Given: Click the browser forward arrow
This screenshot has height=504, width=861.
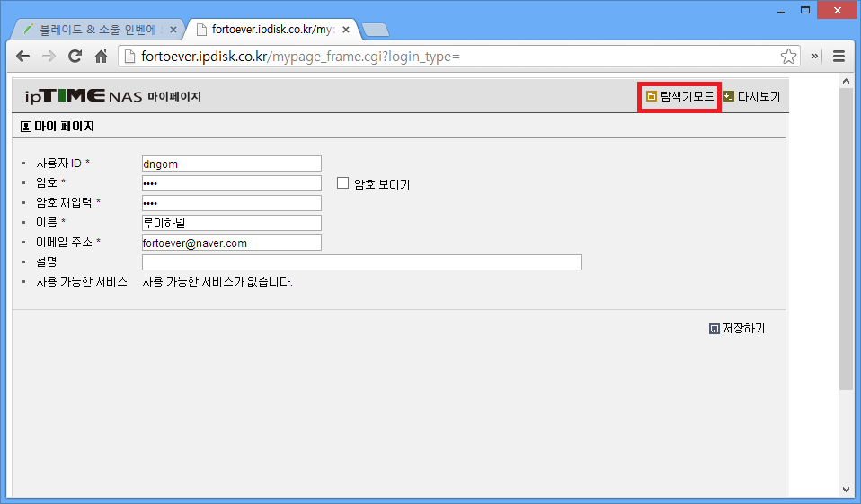Looking at the screenshot, I should tap(49, 57).
